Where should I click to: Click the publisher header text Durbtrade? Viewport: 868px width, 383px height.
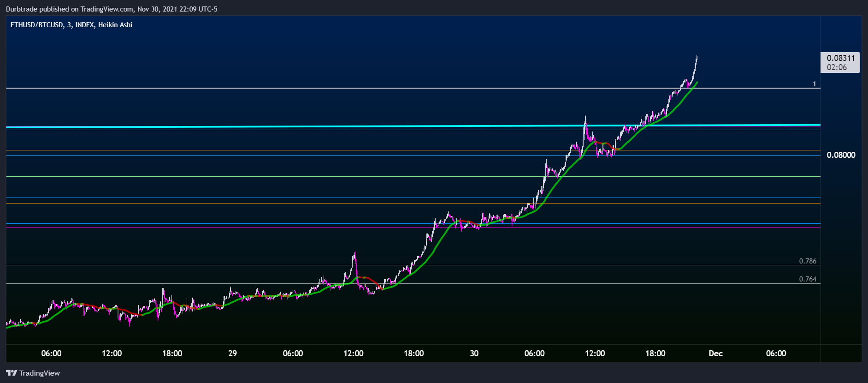click(21, 9)
